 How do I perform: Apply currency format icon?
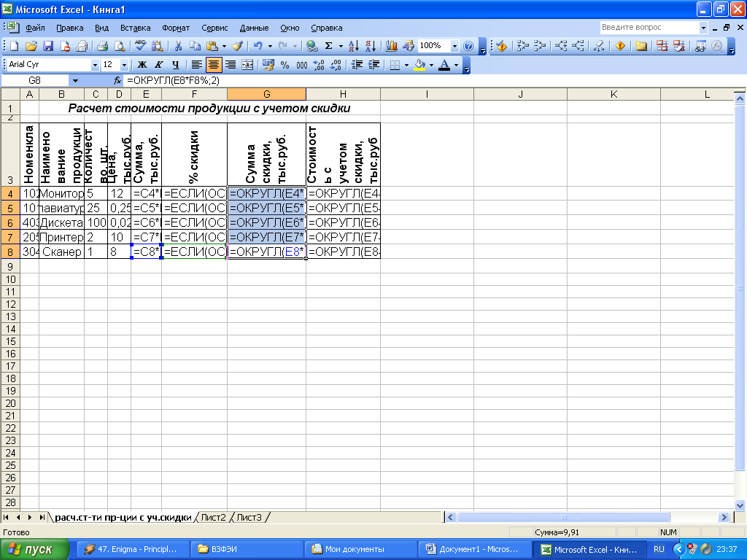coord(268,65)
